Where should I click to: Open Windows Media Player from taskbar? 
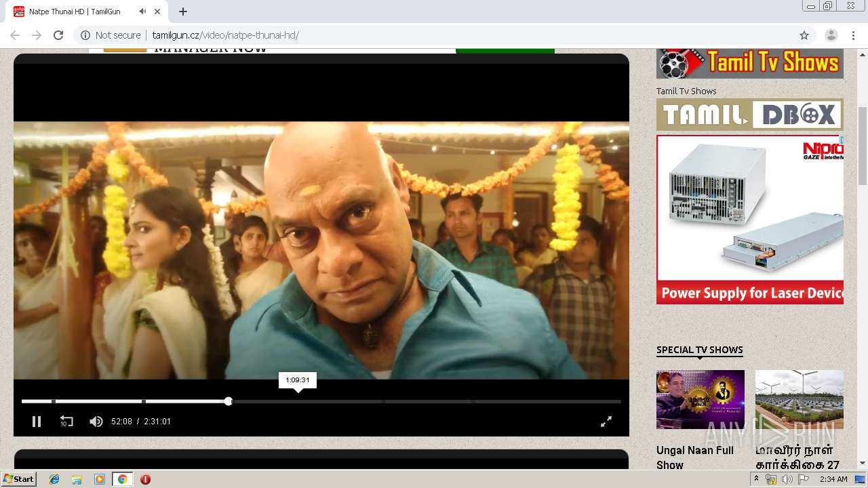tap(100, 479)
